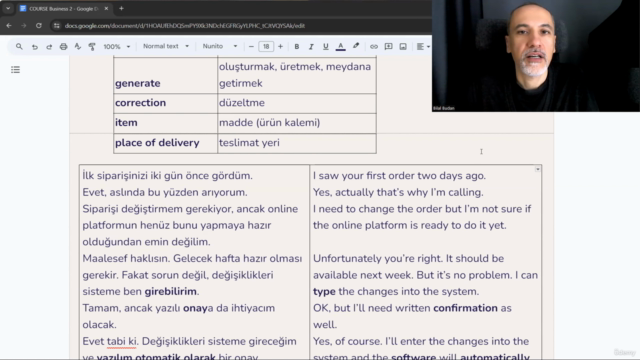Image resolution: width=640 pixels, height=360 pixels.
Task: Open the text alignment dropdown
Action: (423, 47)
